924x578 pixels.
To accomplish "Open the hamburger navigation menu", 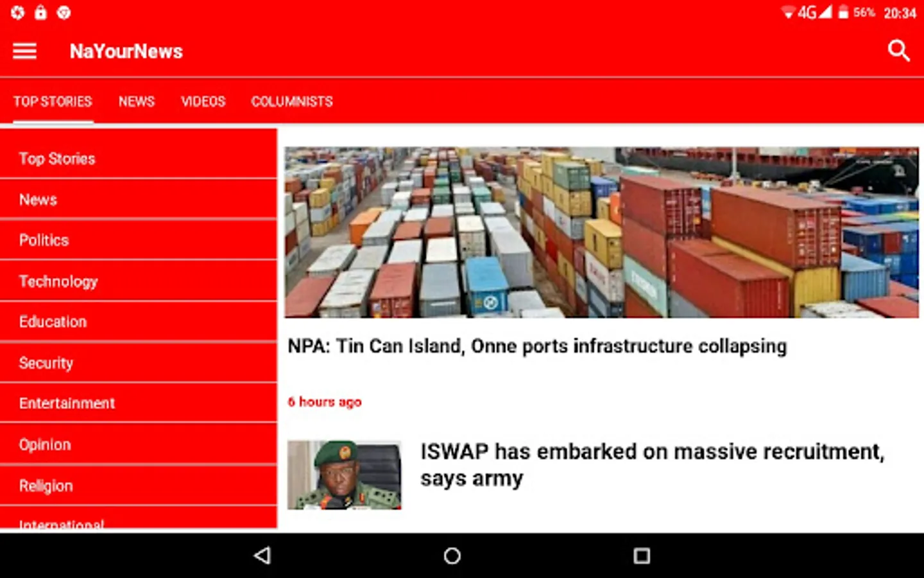I will (x=24, y=51).
